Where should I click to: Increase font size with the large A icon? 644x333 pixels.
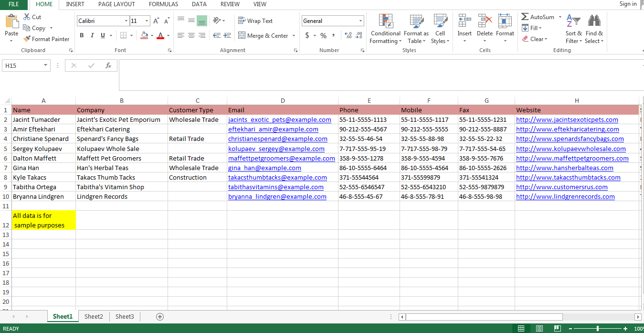coord(156,21)
